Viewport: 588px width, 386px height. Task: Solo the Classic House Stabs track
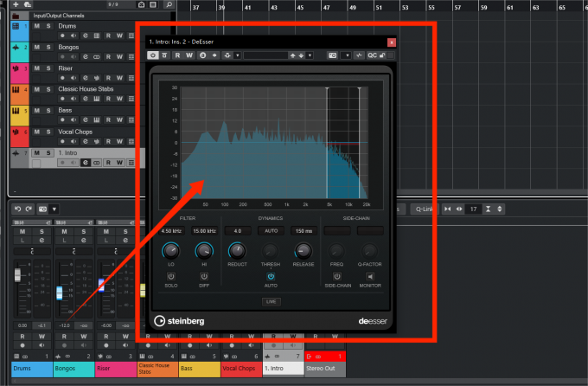coord(48,89)
